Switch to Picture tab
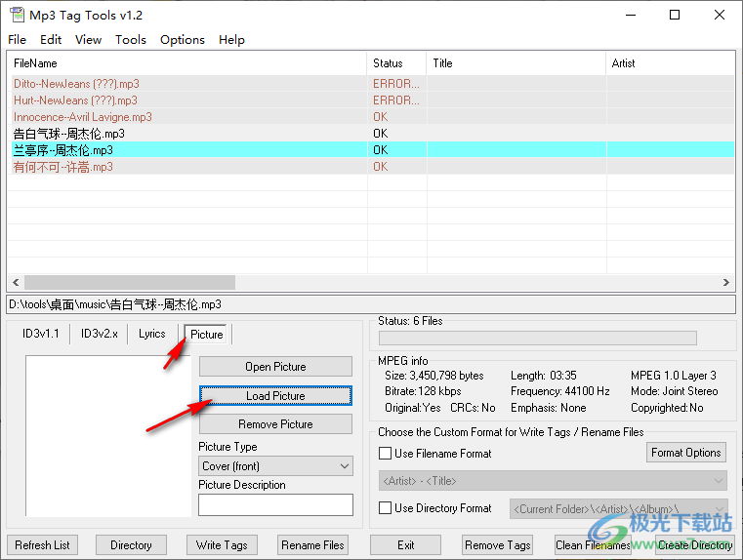 (x=206, y=335)
